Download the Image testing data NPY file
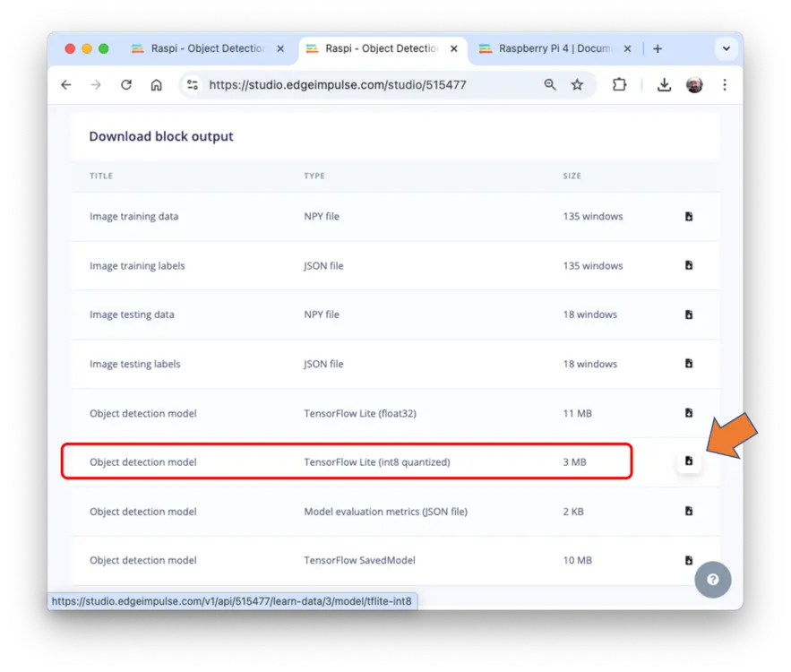This screenshot has height=672, width=791. coord(688,314)
